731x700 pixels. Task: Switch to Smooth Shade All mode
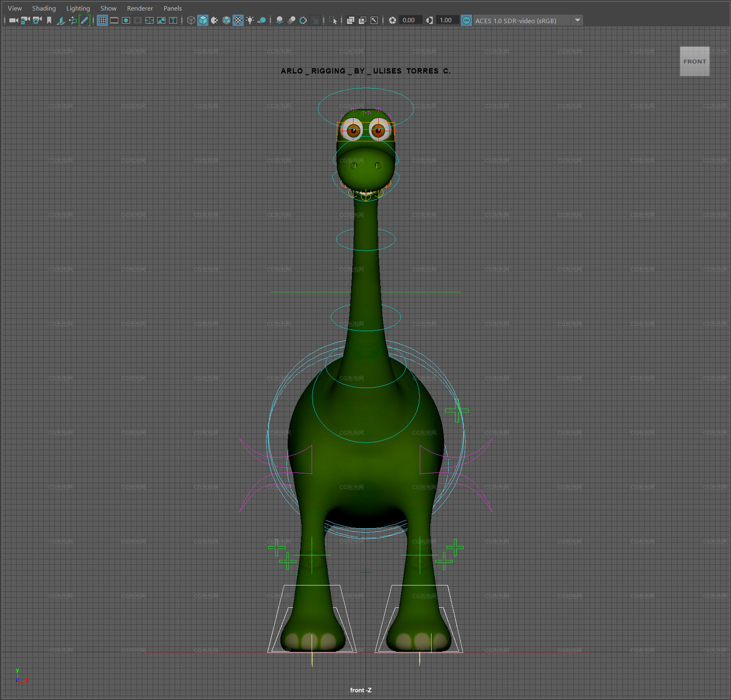tap(203, 20)
